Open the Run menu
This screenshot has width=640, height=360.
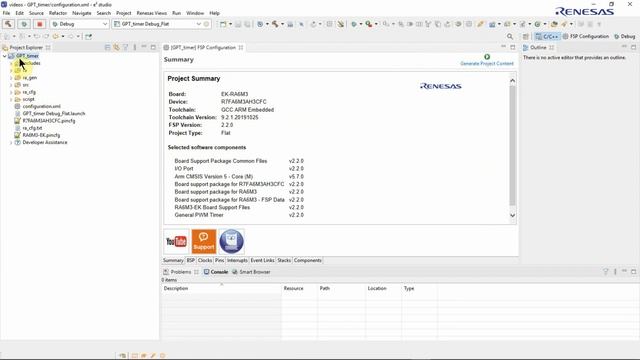[x=176, y=13]
